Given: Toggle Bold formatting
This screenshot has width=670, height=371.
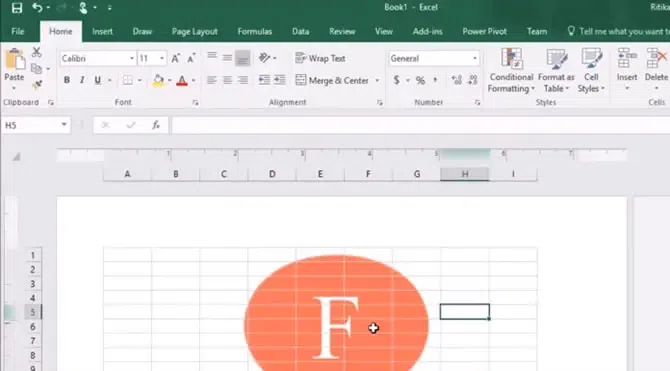Looking at the screenshot, I should (67, 80).
